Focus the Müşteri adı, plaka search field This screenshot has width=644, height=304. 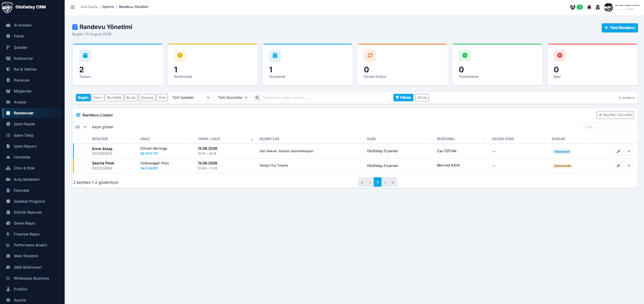point(326,98)
